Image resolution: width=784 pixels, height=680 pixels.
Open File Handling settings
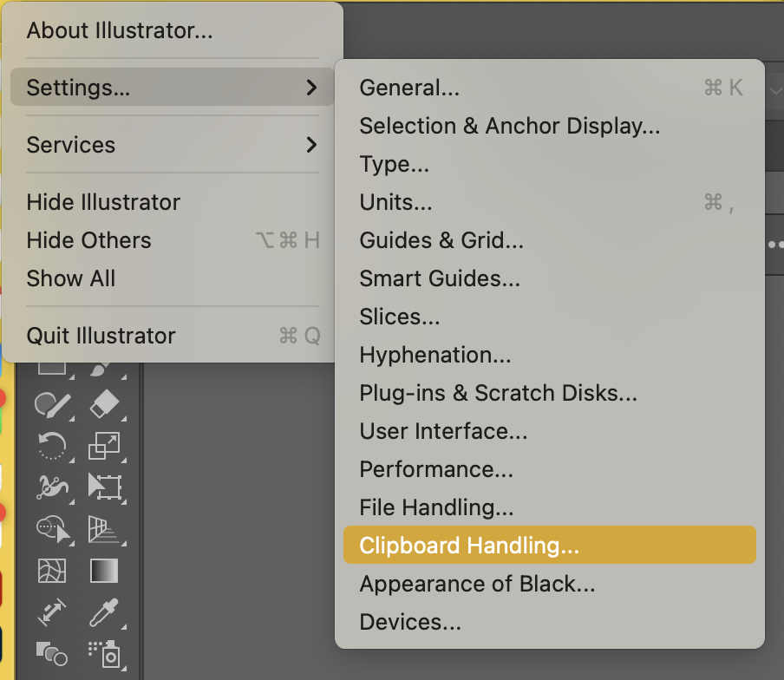550,507
